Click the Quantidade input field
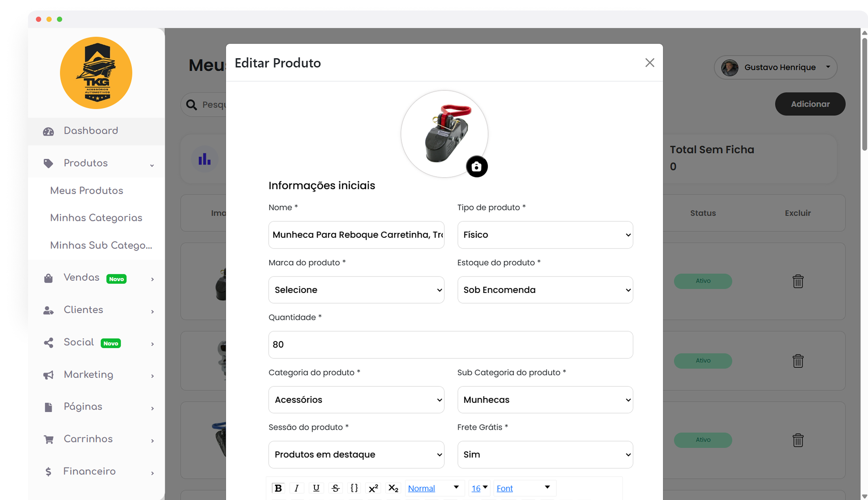868x500 pixels. point(450,345)
